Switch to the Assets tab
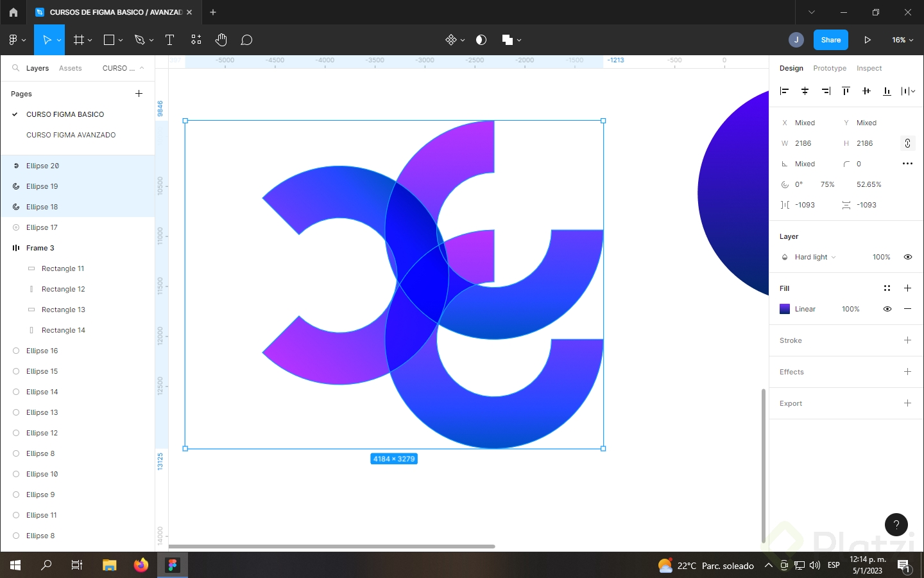 [71, 68]
